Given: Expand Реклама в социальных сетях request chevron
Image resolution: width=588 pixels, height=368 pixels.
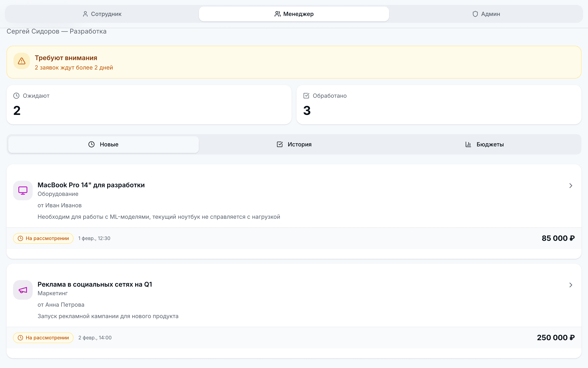Looking at the screenshot, I should point(571,285).
